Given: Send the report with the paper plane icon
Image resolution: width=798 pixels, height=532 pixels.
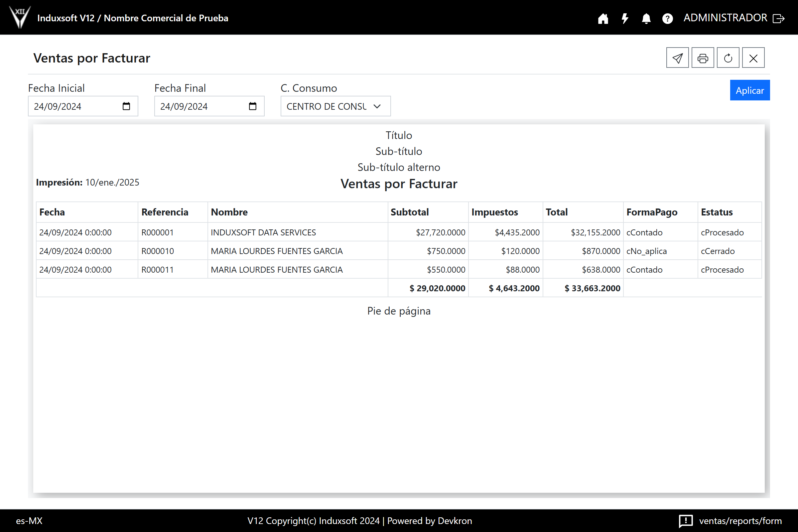Looking at the screenshot, I should 677,58.
